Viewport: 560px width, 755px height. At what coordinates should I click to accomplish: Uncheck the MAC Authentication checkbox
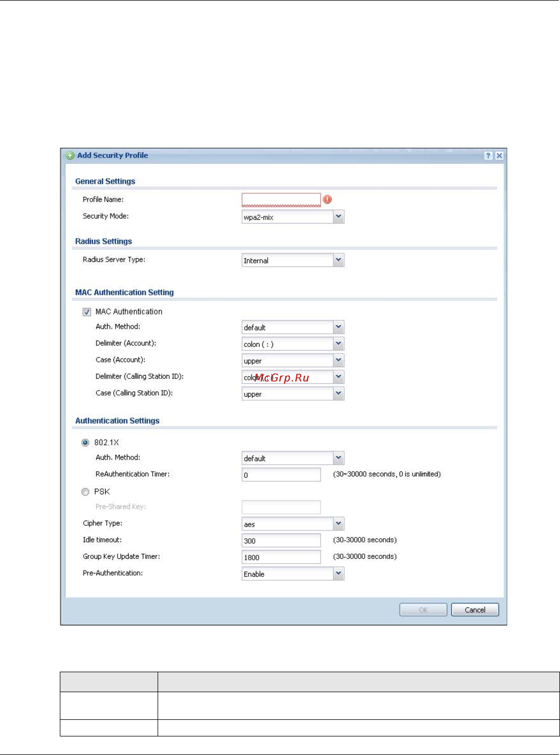[87, 312]
